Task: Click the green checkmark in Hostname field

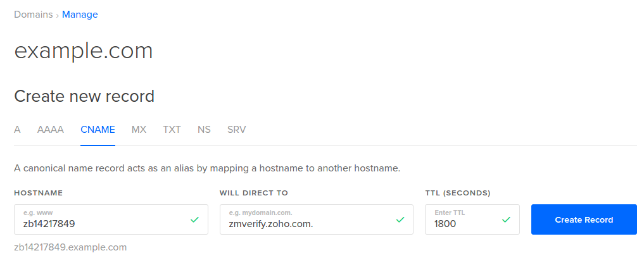Action: tap(194, 219)
